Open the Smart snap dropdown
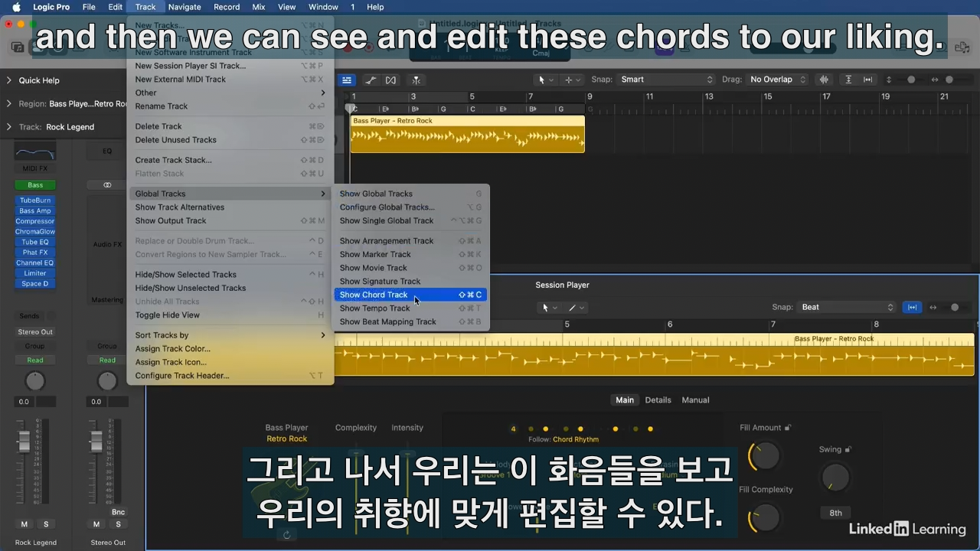The height and width of the screenshot is (551, 980). (x=665, y=80)
